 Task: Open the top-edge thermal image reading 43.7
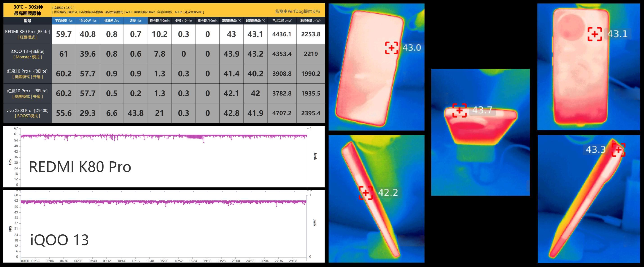pyautogui.click(x=480, y=132)
